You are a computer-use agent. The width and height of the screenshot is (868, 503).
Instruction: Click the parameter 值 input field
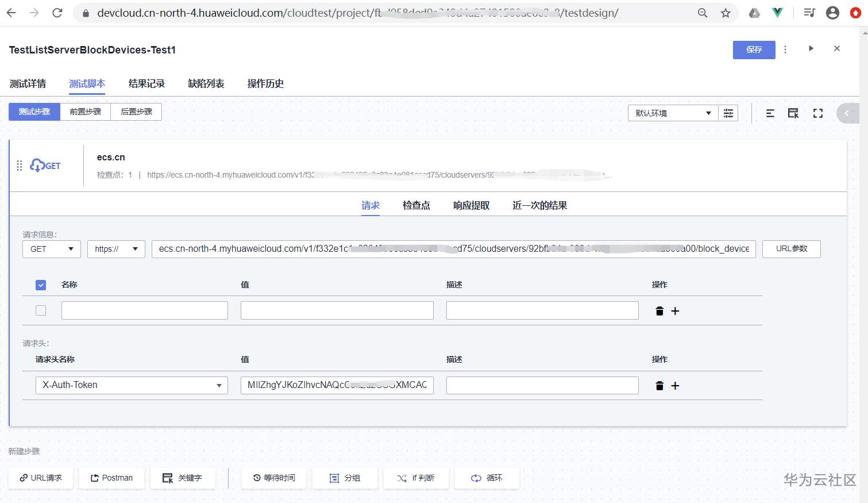click(337, 310)
